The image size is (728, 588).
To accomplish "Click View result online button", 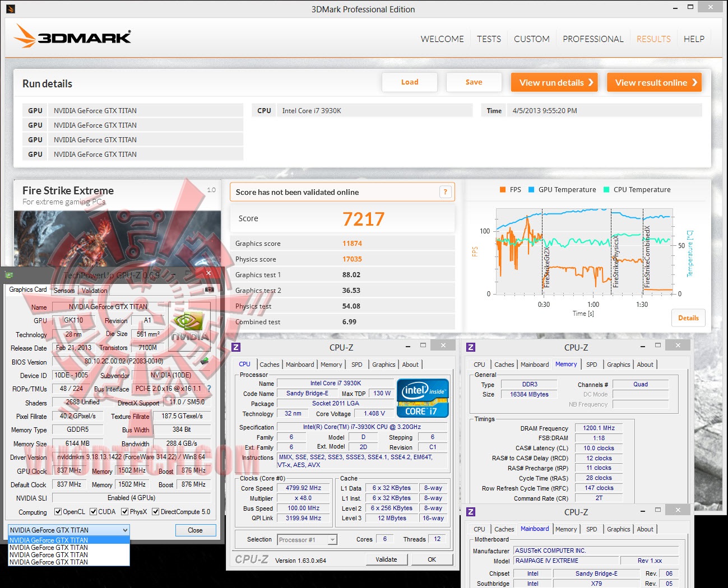I will tap(655, 82).
